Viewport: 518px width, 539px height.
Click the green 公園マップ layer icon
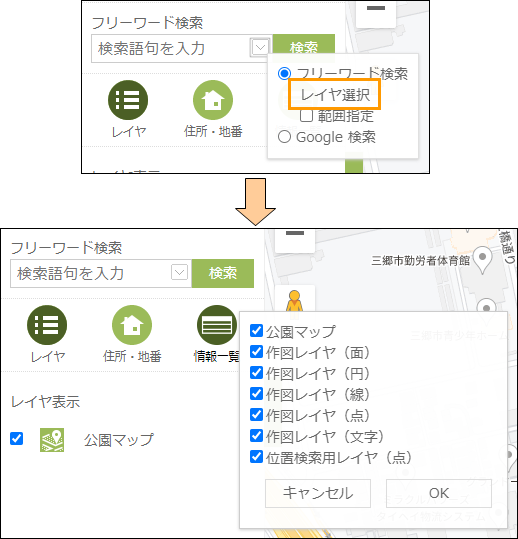[x=52, y=440]
